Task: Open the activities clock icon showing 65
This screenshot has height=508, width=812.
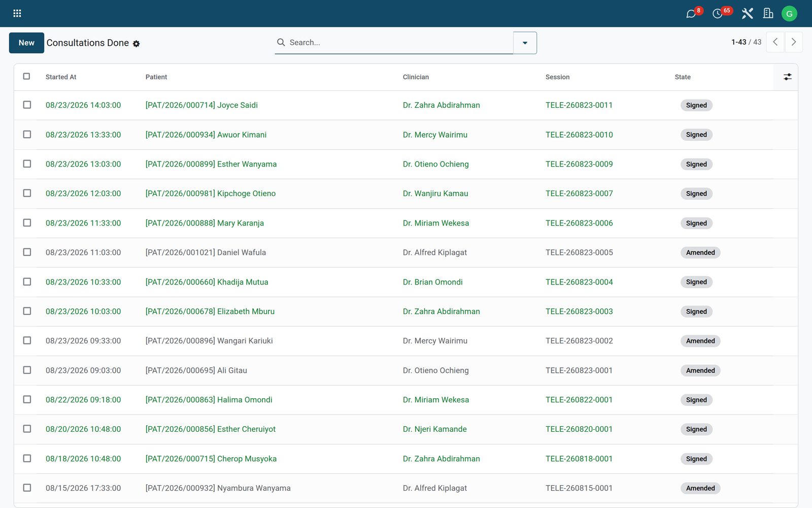Action: (718, 13)
